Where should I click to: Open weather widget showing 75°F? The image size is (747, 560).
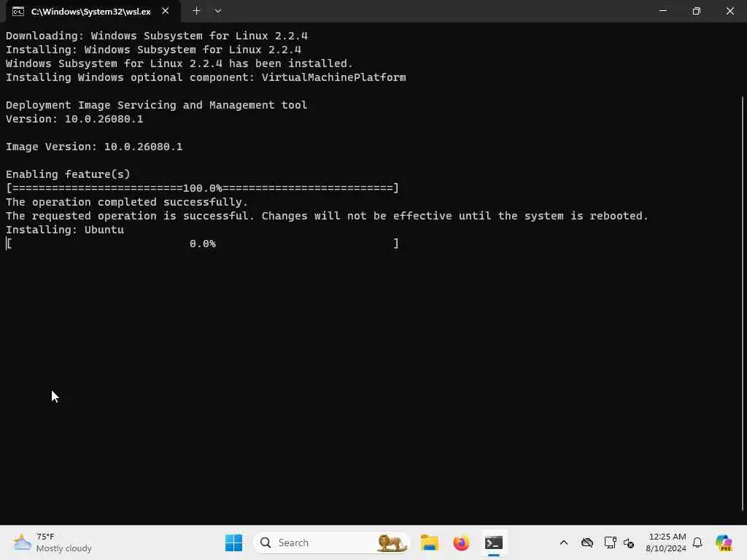(53, 542)
